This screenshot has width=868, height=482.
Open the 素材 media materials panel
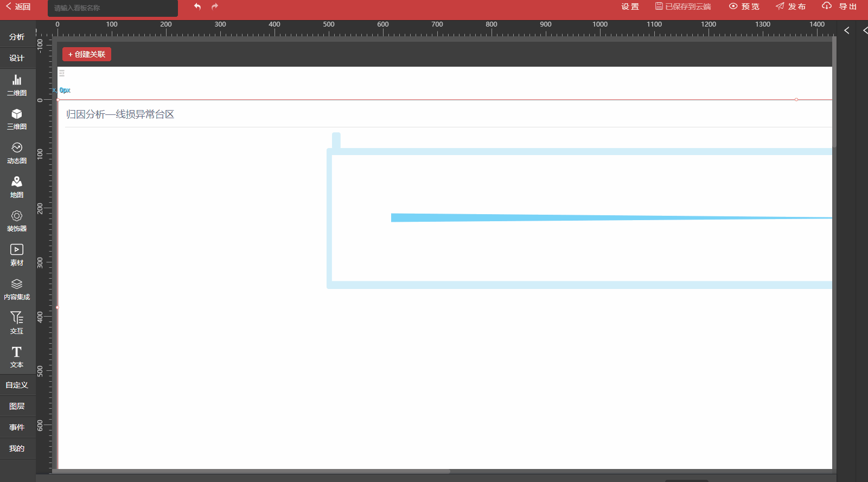coord(17,255)
